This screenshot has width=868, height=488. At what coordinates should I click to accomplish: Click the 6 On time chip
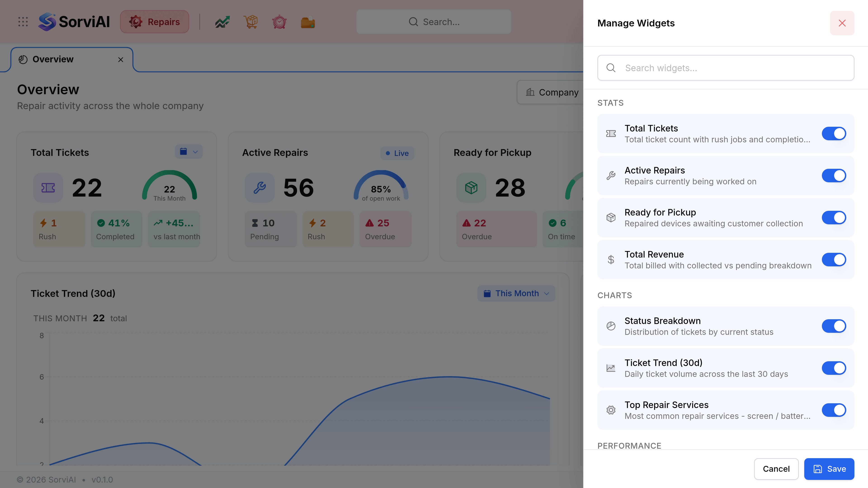[563, 229]
